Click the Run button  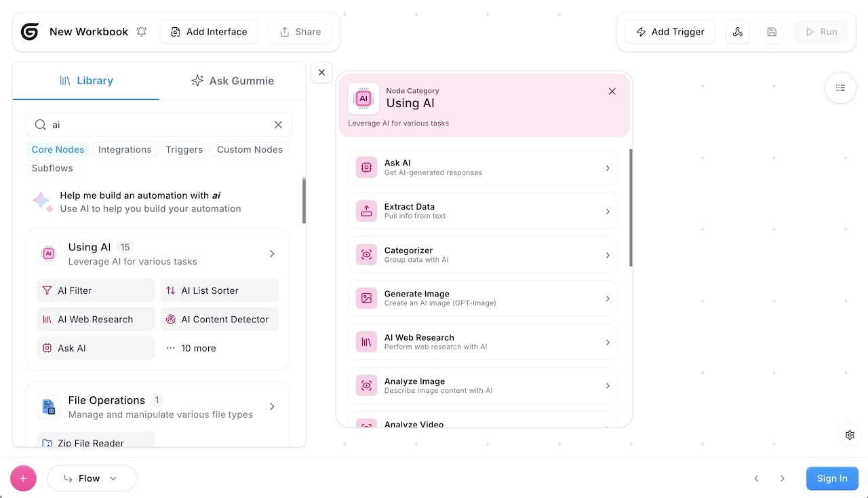click(821, 32)
